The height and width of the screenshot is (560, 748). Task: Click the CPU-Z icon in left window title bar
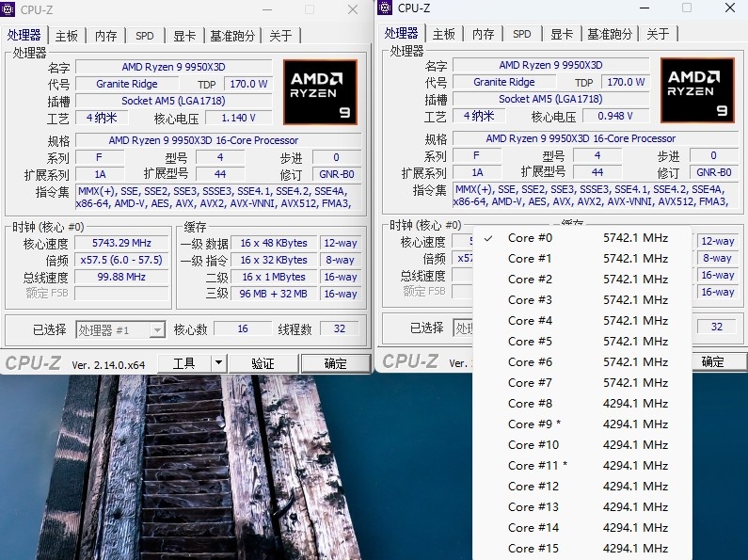(x=10, y=10)
